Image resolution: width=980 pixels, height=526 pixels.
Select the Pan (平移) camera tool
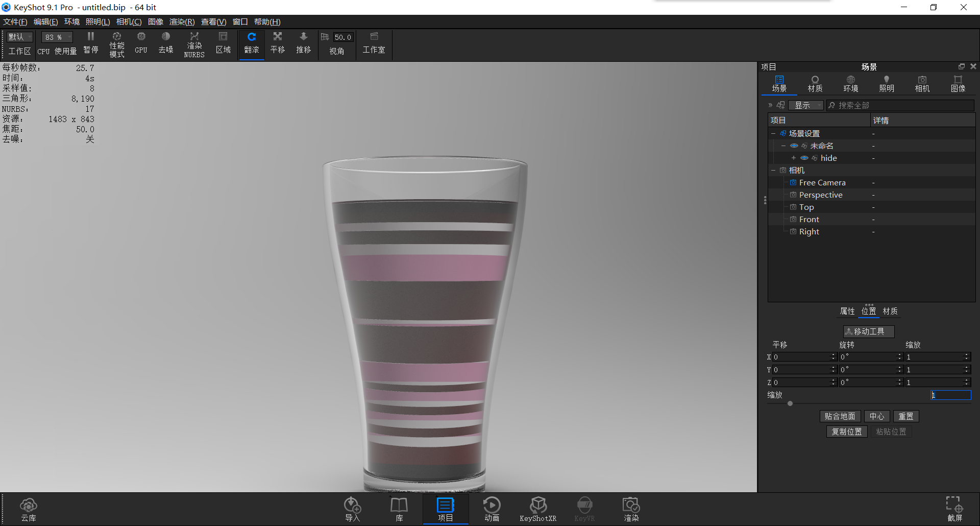pyautogui.click(x=277, y=43)
